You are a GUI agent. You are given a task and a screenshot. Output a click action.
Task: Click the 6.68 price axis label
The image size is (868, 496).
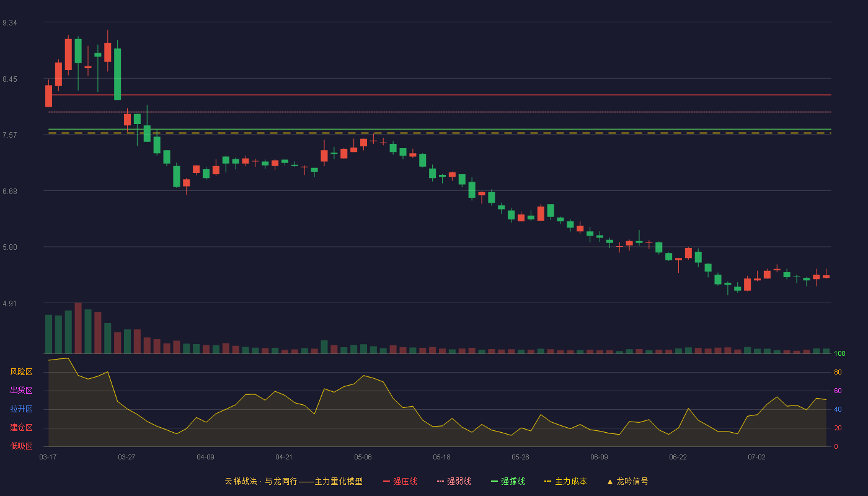pos(9,192)
